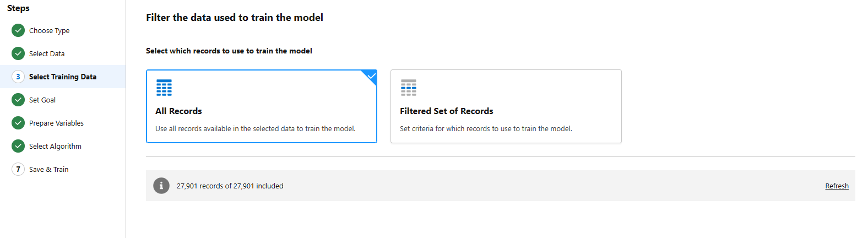Go to the Choose Type step
The width and height of the screenshot is (868, 238).
click(49, 31)
